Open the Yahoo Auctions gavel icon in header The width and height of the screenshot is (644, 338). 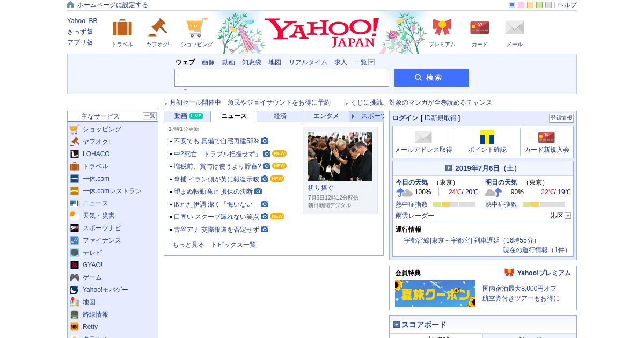coord(158,28)
